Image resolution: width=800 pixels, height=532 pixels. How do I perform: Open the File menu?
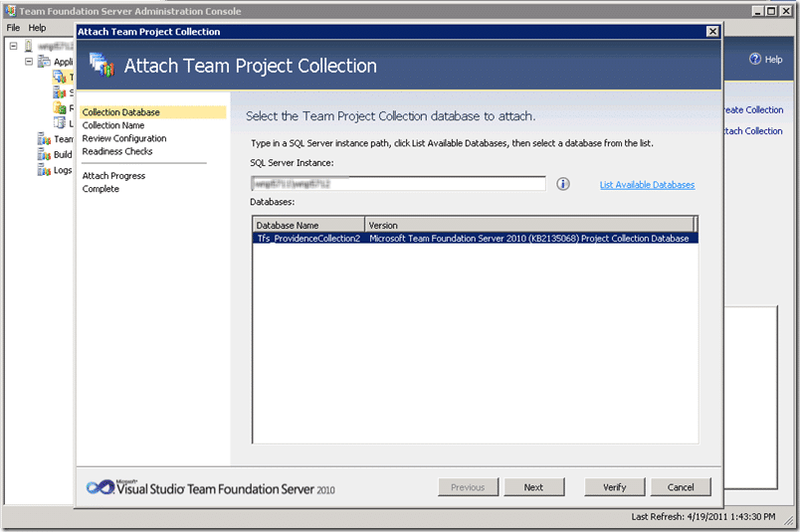tap(13, 28)
